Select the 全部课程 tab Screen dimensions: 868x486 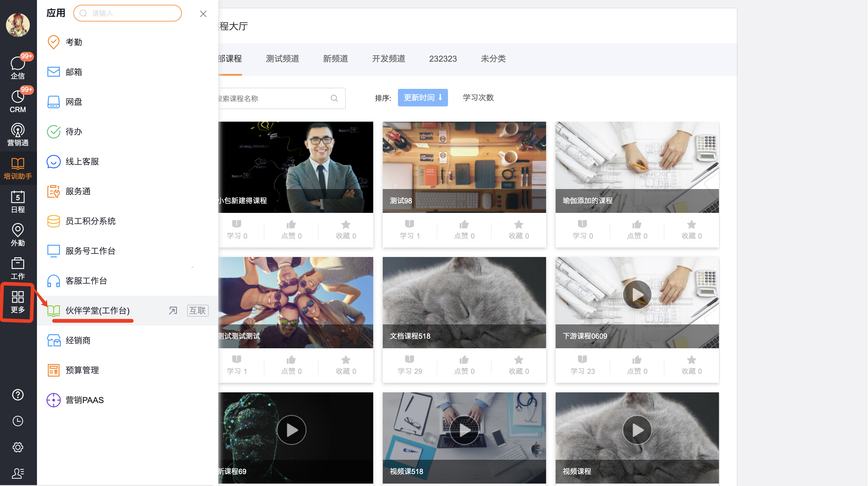(x=230, y=59)
